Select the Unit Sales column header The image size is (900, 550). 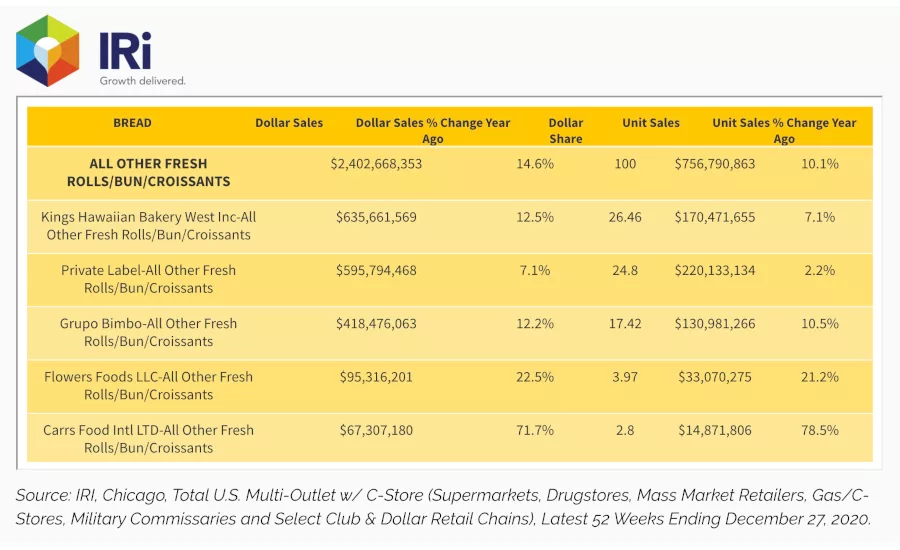pyautogui.click(x=651, y=123)
